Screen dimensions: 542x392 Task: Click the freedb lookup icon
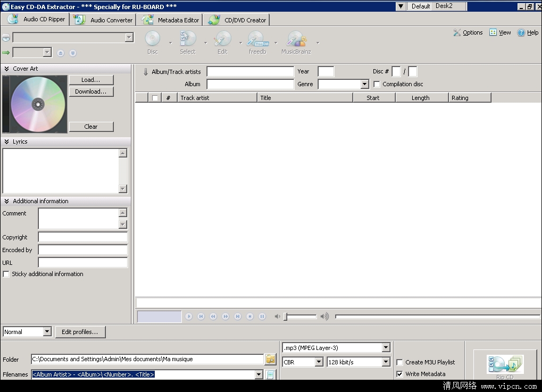click(x=257, y=39)
